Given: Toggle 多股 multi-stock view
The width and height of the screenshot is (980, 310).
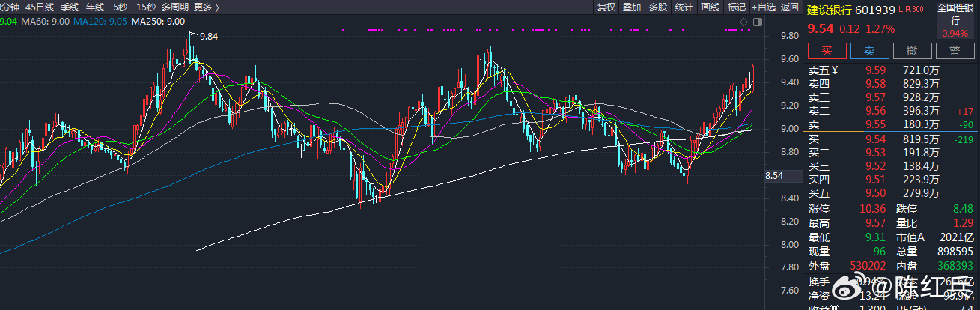Looking at the screenshot, I should 657,7.
